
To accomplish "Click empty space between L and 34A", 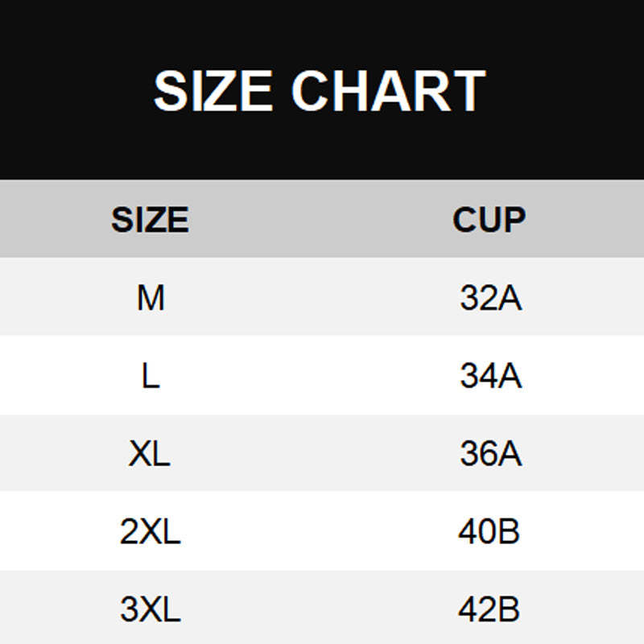I will click(322, 376).
